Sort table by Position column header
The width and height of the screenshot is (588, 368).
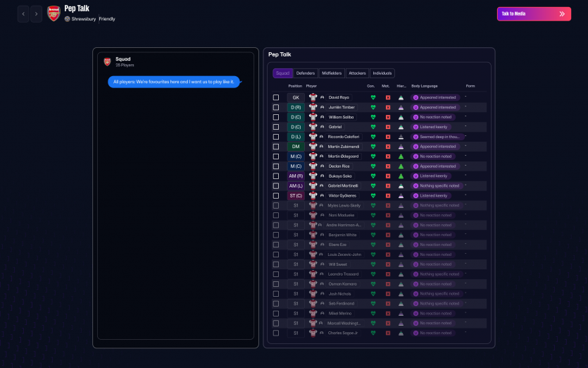[x=295, y=86]
